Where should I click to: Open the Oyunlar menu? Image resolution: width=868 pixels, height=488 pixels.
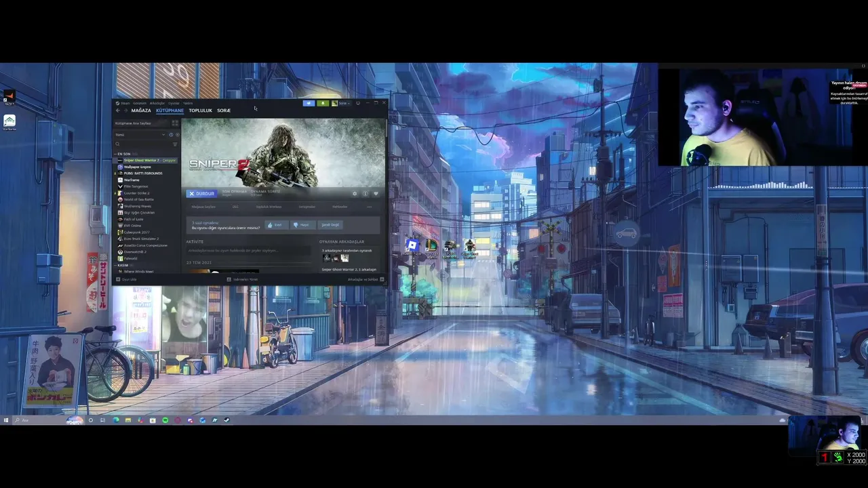click(x=174, y=103)
